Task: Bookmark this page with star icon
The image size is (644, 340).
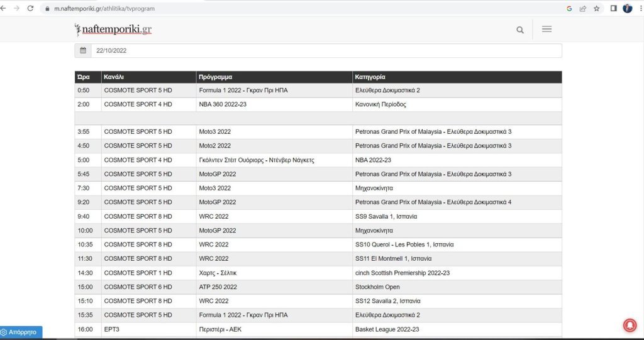Action: (x=596, y=8)
